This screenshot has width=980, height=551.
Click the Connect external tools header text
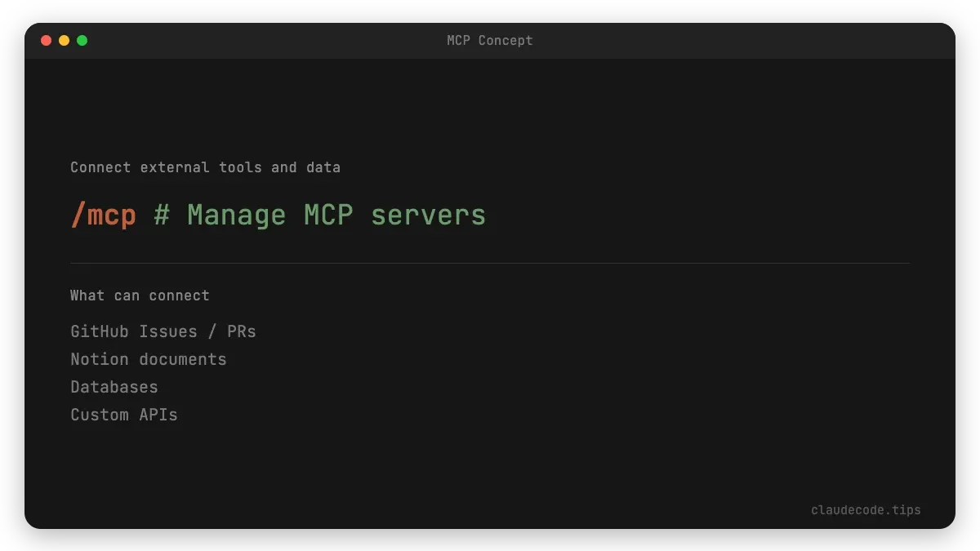coord(205,167)
